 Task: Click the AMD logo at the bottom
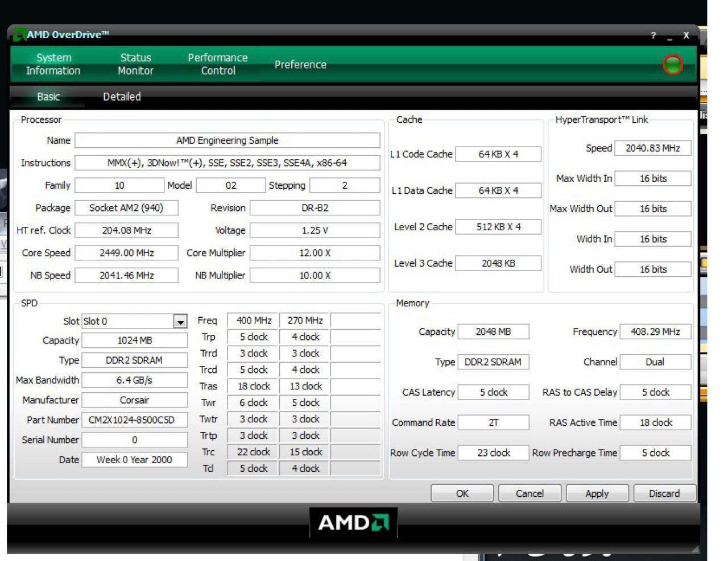coord(353,522)
